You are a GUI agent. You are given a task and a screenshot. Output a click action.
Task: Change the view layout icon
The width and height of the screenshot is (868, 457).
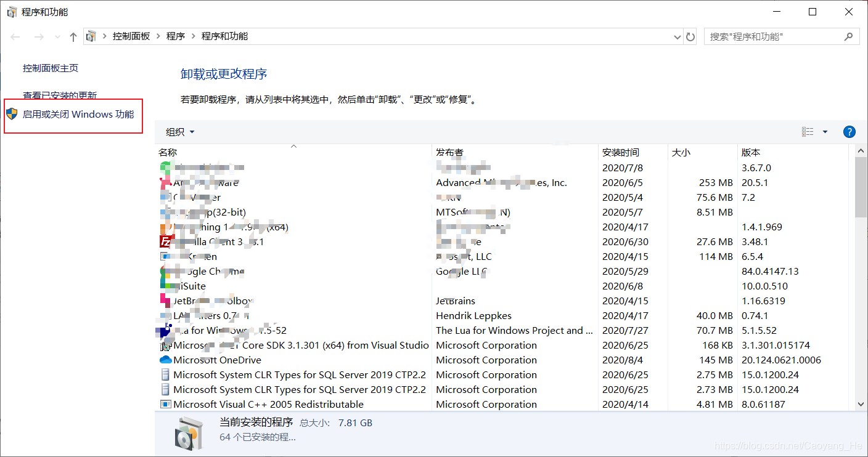[x=808, y=132]
